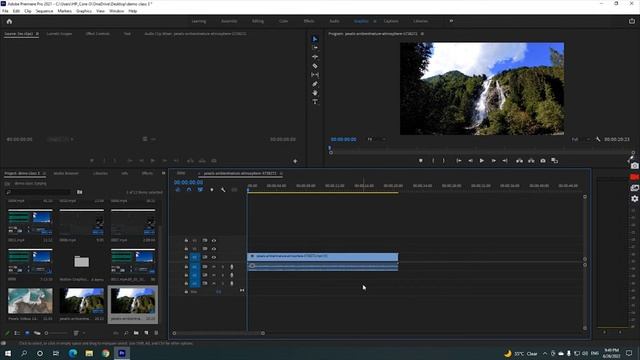Viewport: 640px width, 360px height.
Task: Open the Lumetri Scopes tab
Action: [x=59, y=34]
